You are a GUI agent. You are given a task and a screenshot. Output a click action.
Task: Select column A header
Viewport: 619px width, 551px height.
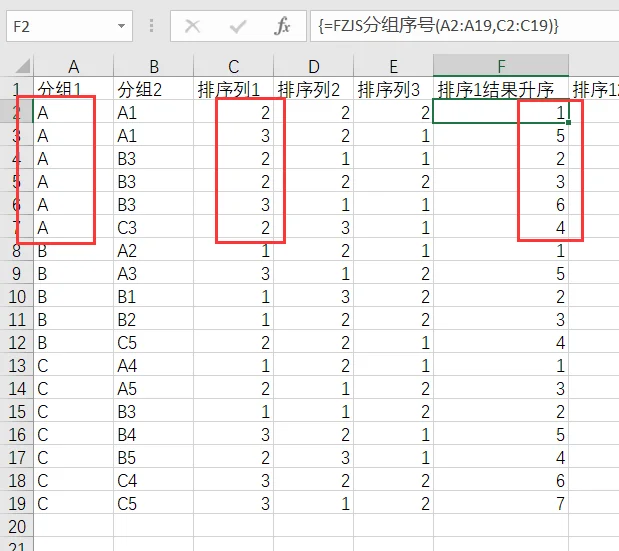(x=73, y=66)
